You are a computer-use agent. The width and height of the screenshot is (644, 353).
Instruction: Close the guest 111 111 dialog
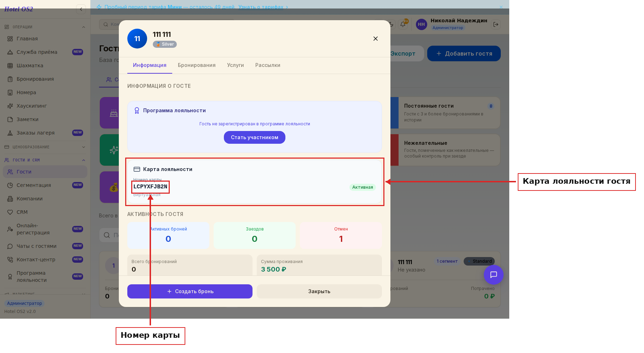376,39
